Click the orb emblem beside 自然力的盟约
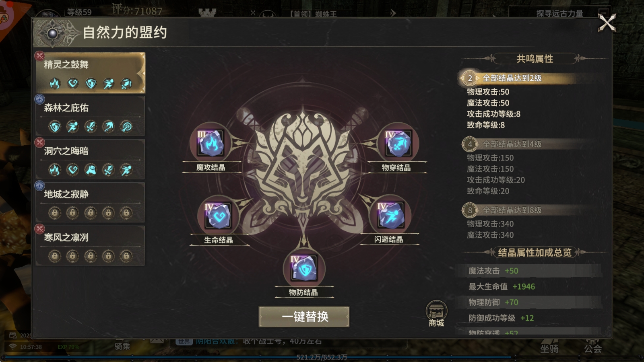 click(x=53, y=33)
